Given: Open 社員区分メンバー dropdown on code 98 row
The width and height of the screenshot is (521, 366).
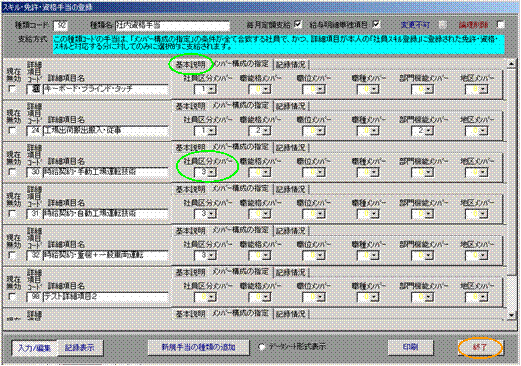Looking at the screenshot, I should (x=212, y=297).
